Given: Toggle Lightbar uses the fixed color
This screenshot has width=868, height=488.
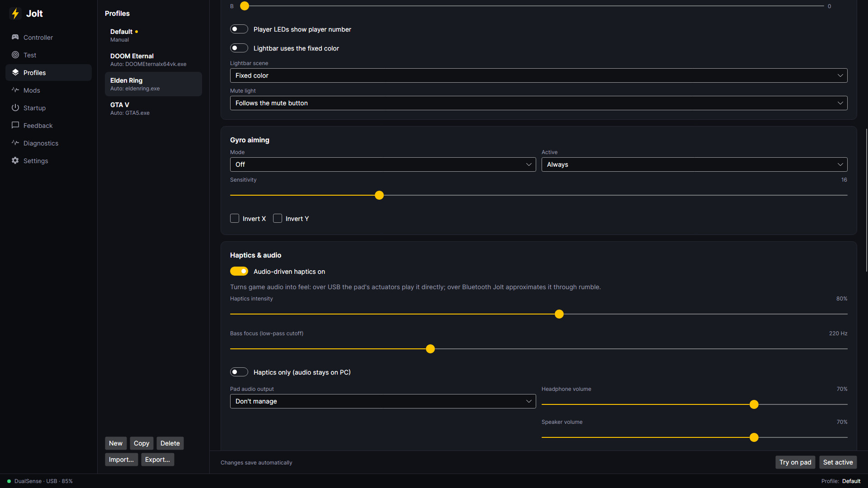Looking at the screenshot, I should pos(239,48).
